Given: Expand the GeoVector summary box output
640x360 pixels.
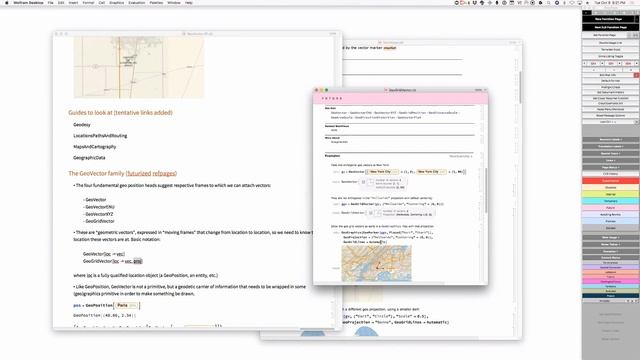Looking at the screenshot, I should (x=363, y=182).
